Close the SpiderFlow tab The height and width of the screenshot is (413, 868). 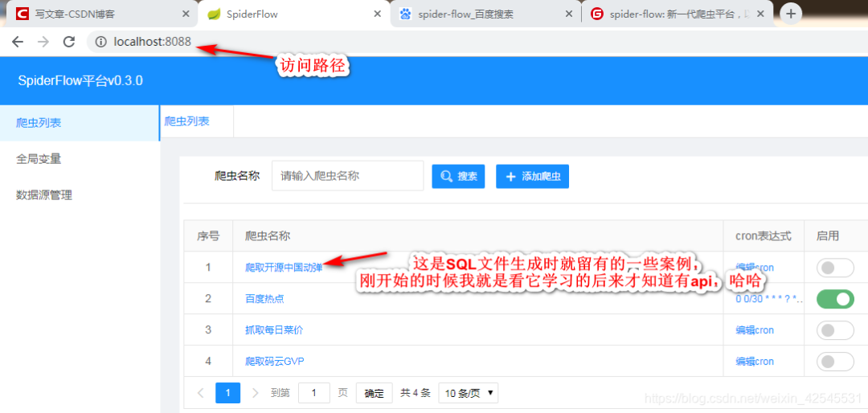(x=378, y=14)
